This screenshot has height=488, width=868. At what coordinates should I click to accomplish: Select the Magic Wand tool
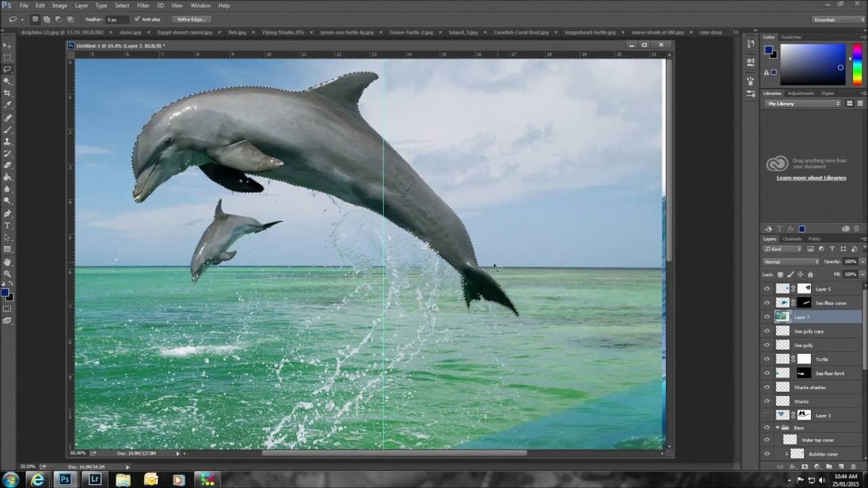pos(7,81)
